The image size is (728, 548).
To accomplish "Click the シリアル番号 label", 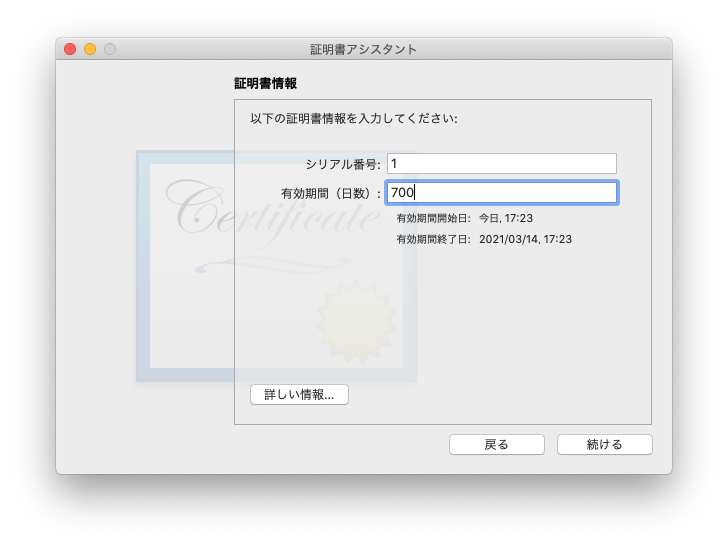I will coord(343,164).
